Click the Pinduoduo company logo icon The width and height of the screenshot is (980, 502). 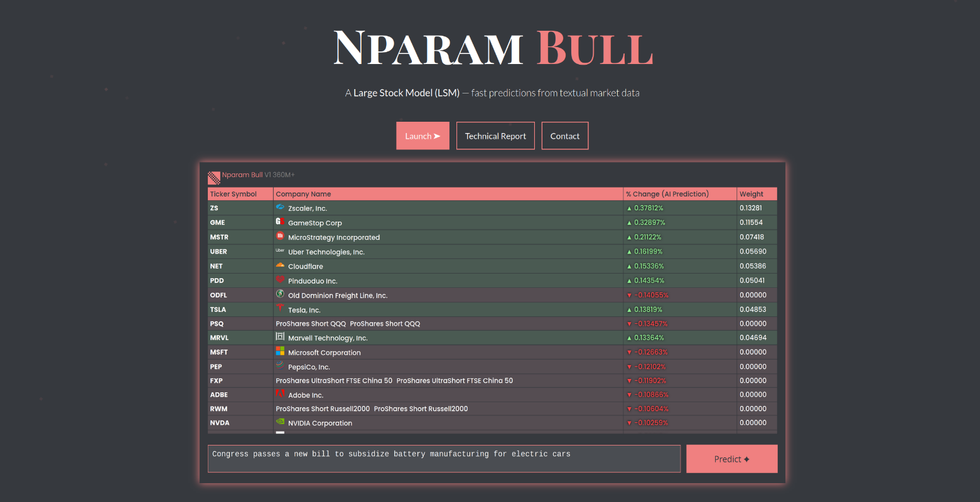[x=280, y=279]
